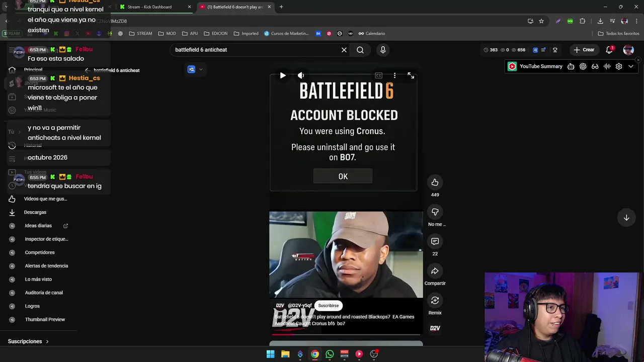Open the STREAM bookmarks folder
Image resolution: width=644 pixels, height=362 pixels.
[x=140, y=34]
